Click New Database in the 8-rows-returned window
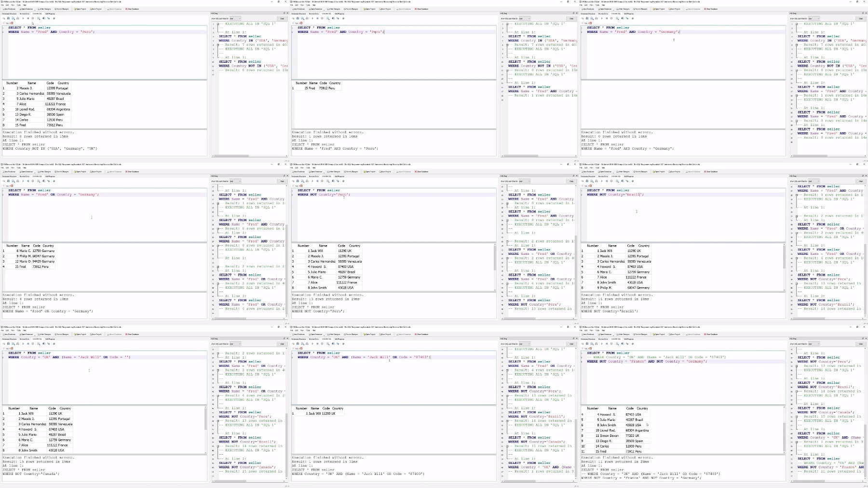Image resolution: width=868 pixels, height=488 pixels. [x=9, y=9]
